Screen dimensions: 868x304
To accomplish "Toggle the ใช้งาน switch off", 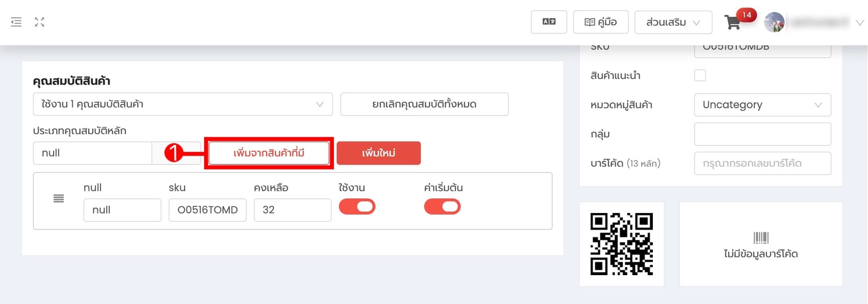I will [357, 207].
